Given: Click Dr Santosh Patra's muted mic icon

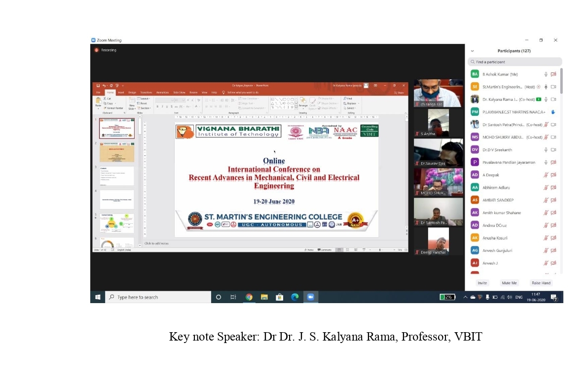Looking at the screenshot, I should click(x=546, y=124).
